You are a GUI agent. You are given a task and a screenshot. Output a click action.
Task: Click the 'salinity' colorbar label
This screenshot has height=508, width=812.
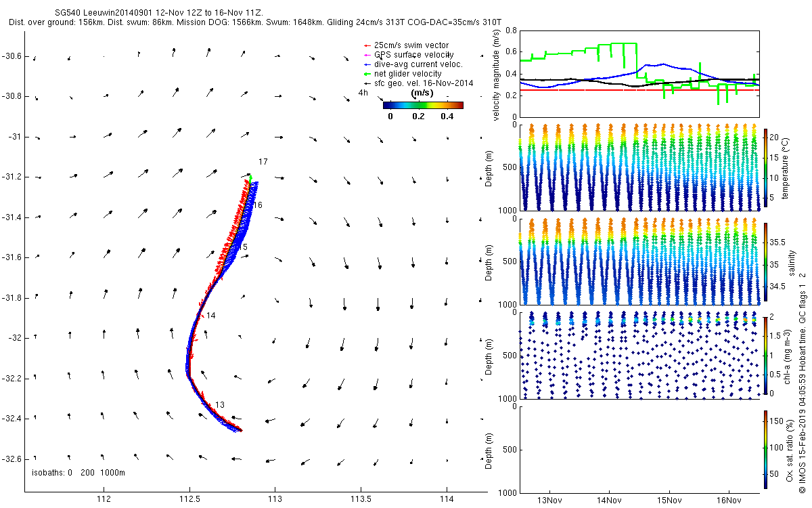click(792, 261)
